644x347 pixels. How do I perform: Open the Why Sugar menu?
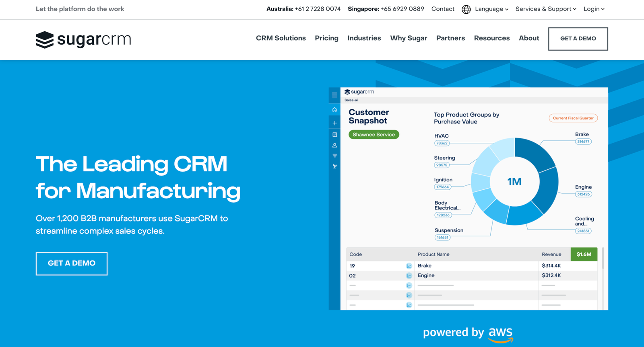click(409, 38)
